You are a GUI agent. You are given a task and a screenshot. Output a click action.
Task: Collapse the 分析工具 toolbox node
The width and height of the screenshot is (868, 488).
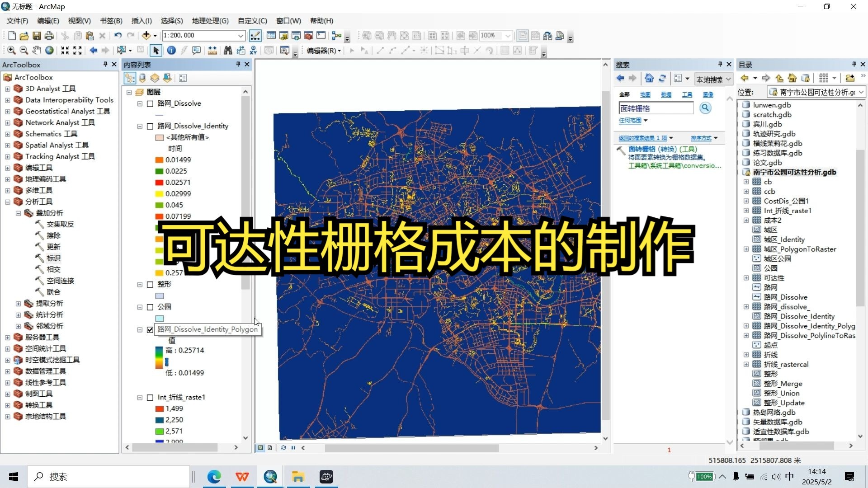tap(7, 202)
